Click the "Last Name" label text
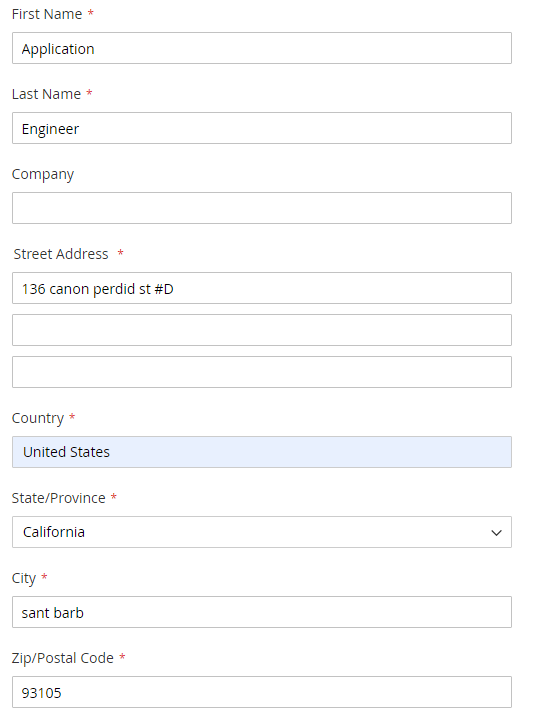 coord(46,94)
